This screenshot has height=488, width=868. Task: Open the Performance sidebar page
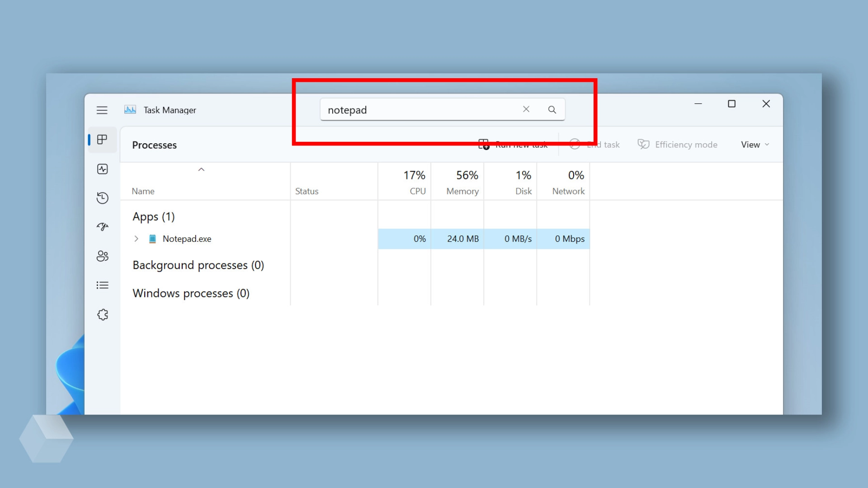pyautogui.click(x=103, y=169)
